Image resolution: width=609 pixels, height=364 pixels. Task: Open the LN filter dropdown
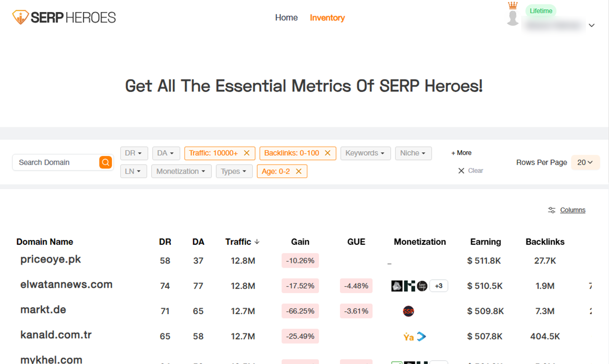click(x=133, y=171)
